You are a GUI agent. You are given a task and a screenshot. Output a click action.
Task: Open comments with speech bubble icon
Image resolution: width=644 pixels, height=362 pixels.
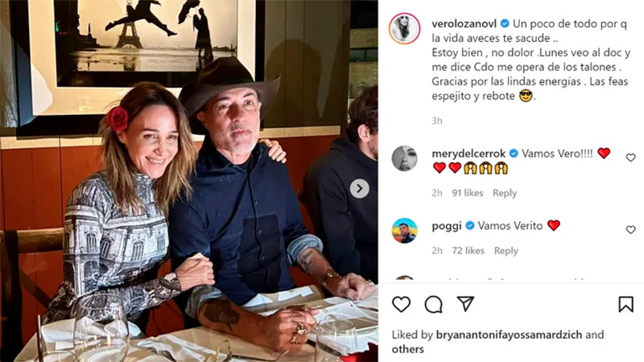click(x=433, y=304)
